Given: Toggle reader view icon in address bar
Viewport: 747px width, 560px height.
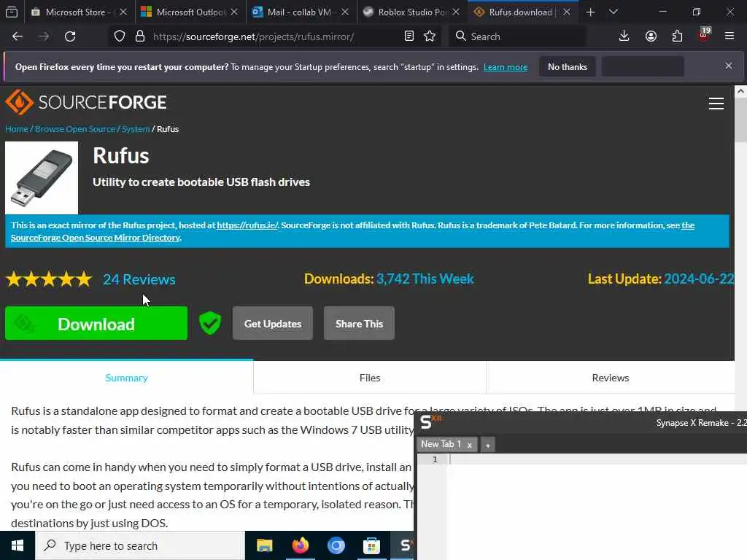Looking at the screenshot, I should pos(409,36).
